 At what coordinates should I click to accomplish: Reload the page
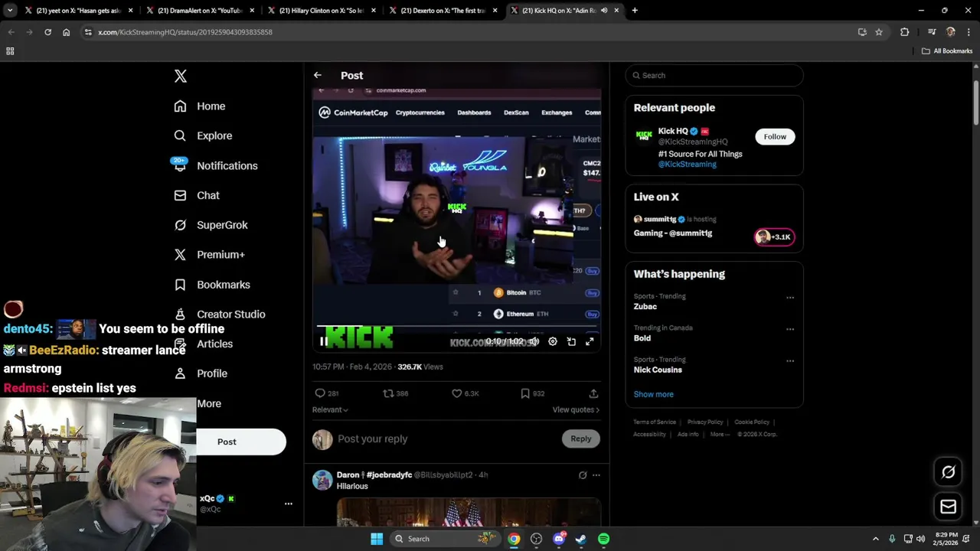point(47,32)
